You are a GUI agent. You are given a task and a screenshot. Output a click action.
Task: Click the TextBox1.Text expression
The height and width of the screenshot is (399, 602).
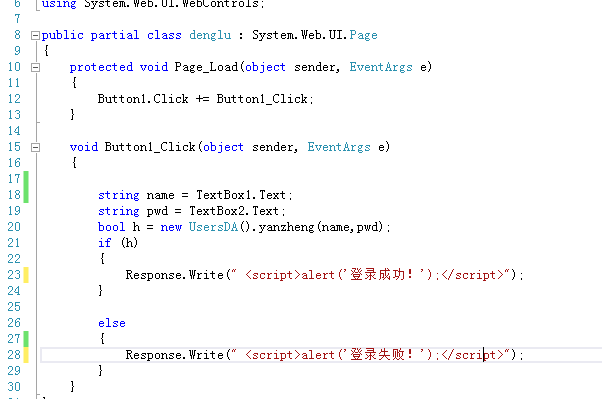click(241, 195)
